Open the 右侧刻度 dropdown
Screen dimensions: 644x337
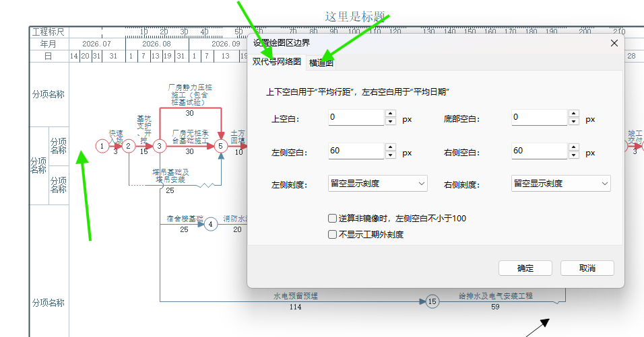[x=561, y=183]
